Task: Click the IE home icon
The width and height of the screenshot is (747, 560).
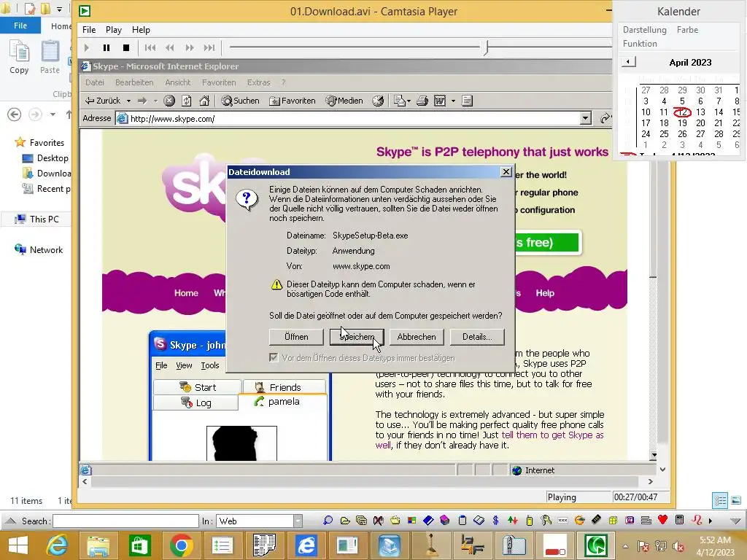Action: (x=204, y=101)
